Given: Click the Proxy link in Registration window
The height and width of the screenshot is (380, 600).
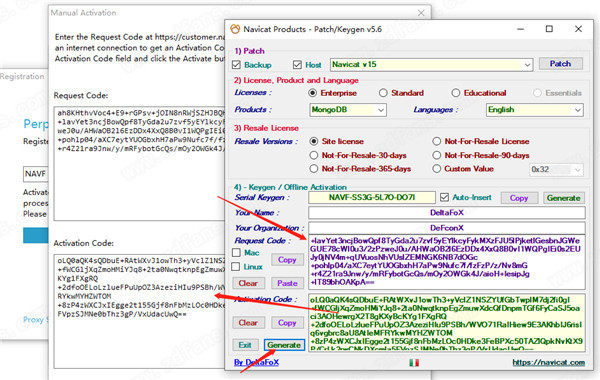Looking at the screenshot, I should click(36, 319).
